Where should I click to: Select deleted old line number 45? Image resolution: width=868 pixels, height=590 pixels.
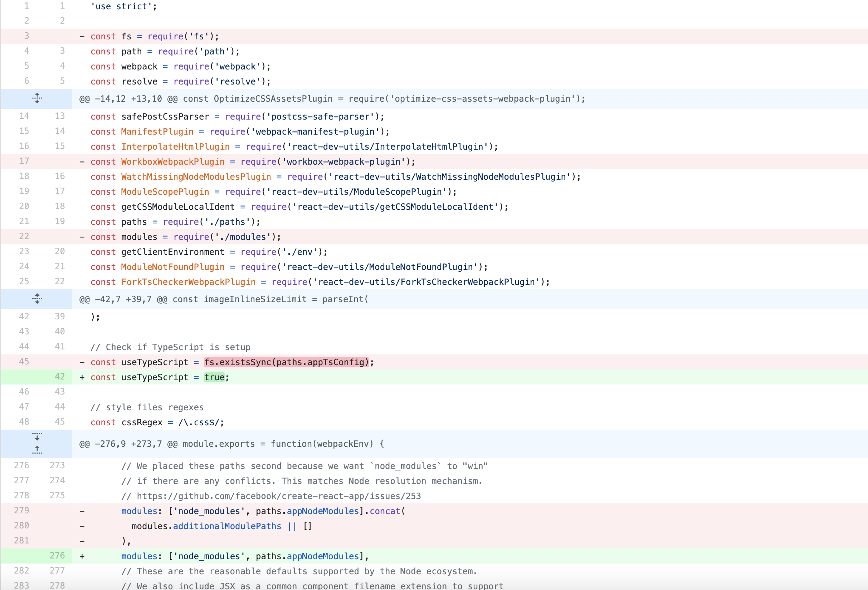(x=24, y=361)
